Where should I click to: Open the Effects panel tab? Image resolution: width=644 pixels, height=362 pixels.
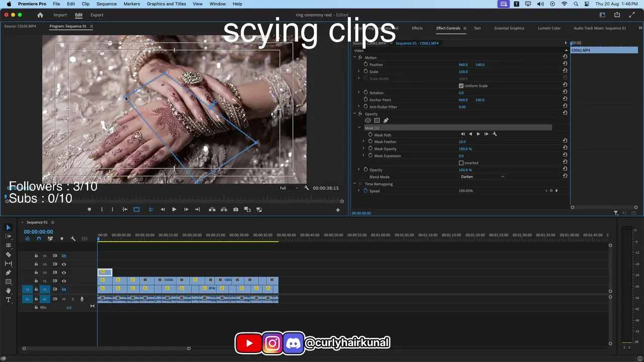pos(417,28)
